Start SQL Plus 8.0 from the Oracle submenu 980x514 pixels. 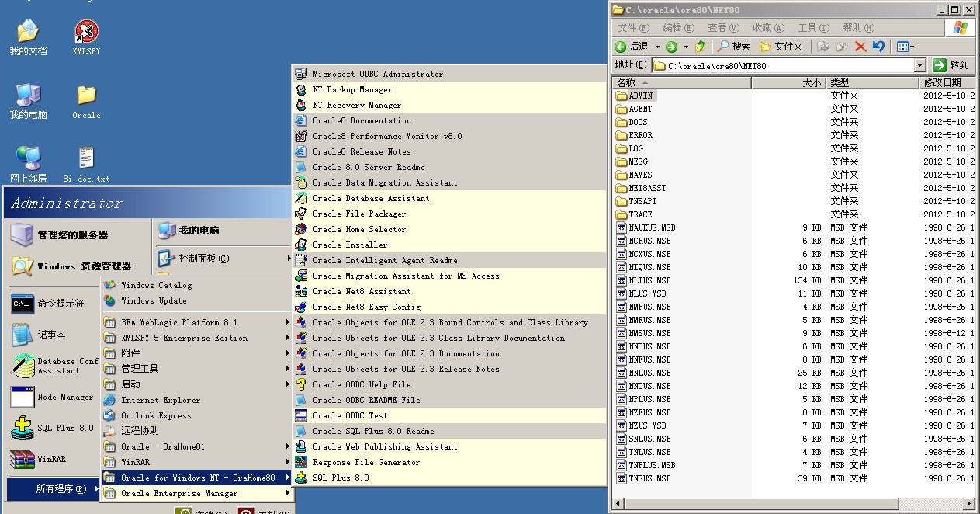pyautogui.click(x=449, y=478)
